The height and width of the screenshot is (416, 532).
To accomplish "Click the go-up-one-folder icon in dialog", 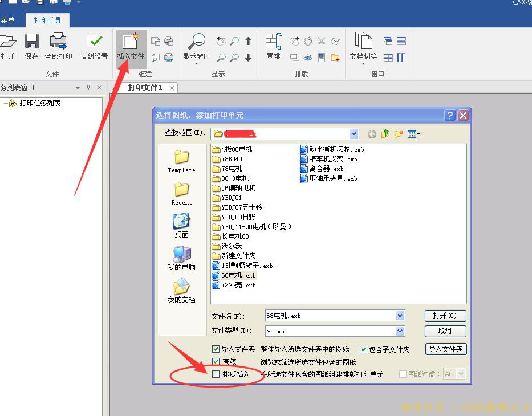I will tap(385, 134).
